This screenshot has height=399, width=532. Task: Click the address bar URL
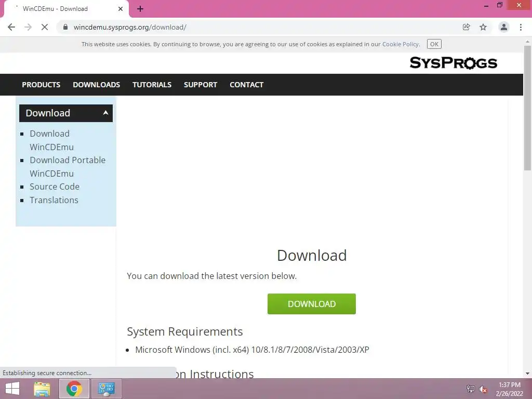[130, 27]
